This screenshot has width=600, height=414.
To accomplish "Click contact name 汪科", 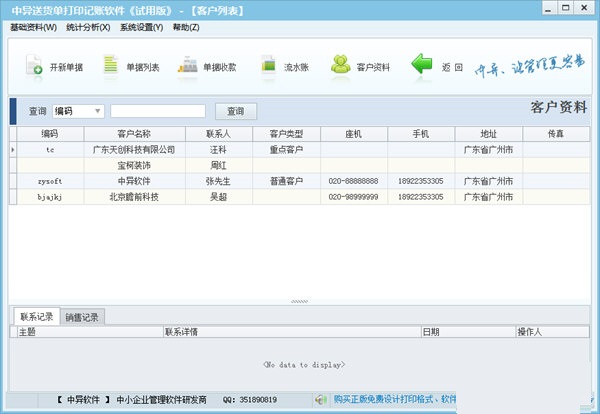I will click(218, 150).
